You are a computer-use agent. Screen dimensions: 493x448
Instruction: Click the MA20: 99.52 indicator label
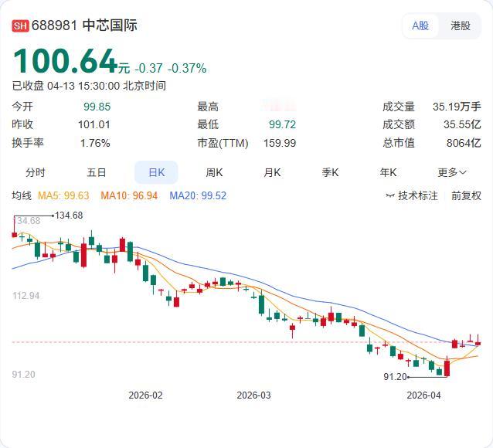pyautogui.click(x=198, y=195)
